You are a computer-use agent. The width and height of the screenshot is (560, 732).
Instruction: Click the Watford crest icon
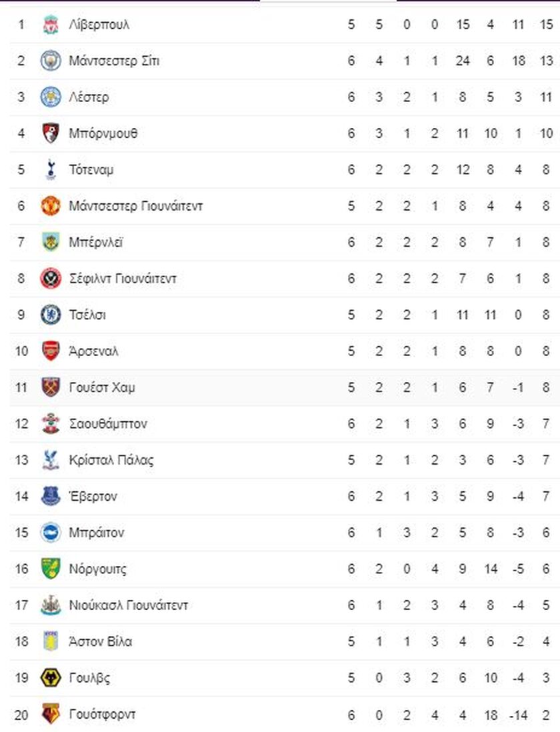click(51, 714)
